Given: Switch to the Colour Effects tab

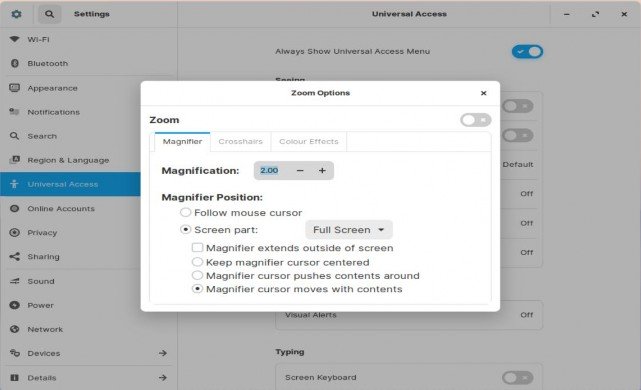Looking at the screenshot, I should coord(309,141).
